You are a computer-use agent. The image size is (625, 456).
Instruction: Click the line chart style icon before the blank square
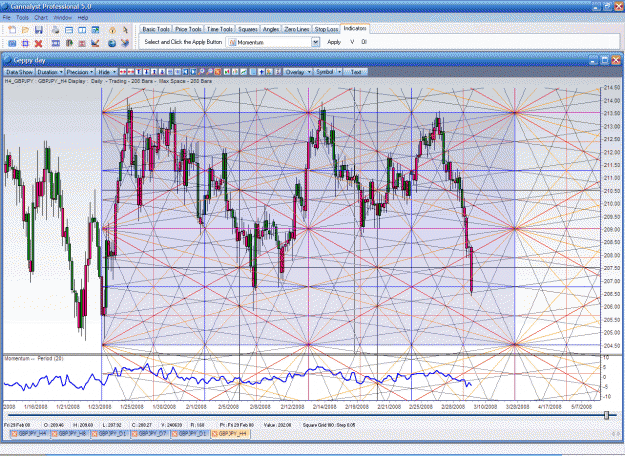244,72
